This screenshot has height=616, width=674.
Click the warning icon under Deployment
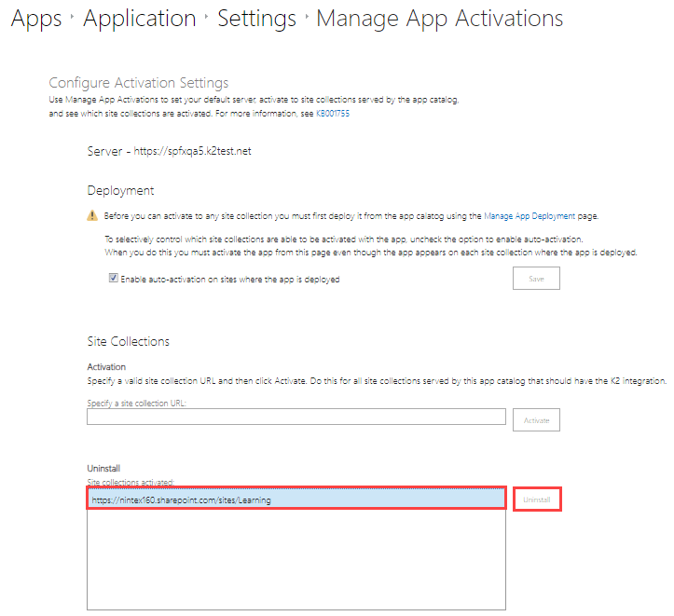point(92,215)
